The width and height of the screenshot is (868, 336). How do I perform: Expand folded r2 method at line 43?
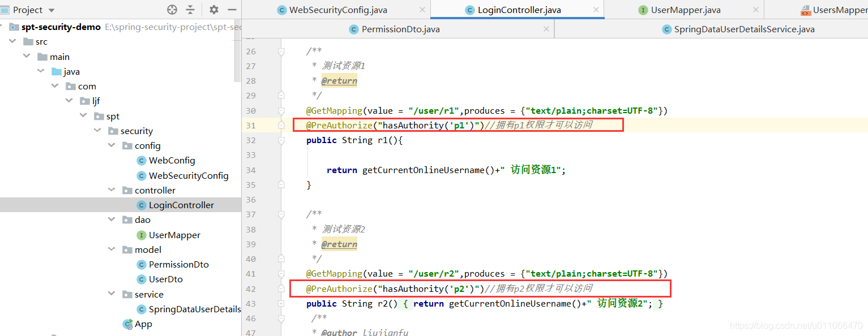click(281, 303)
